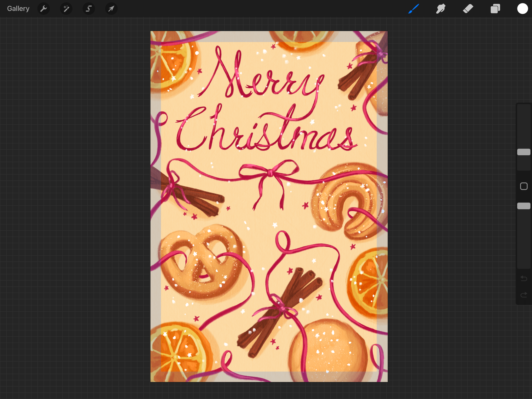
Task: Tap the undo arrow in sidebar
Action: (x=523, y=278)
